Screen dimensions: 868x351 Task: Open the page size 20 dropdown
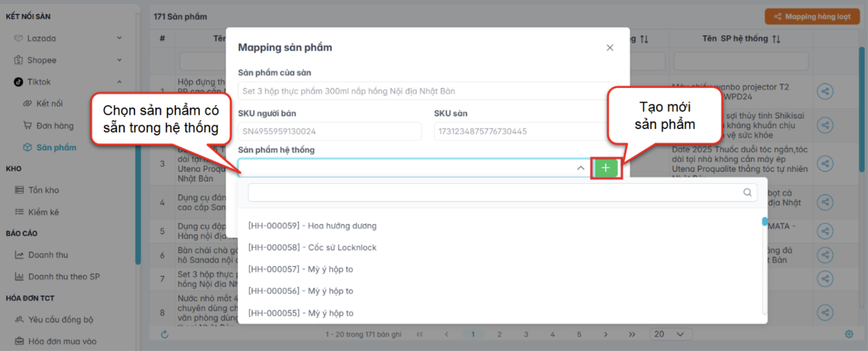(671, 334)
